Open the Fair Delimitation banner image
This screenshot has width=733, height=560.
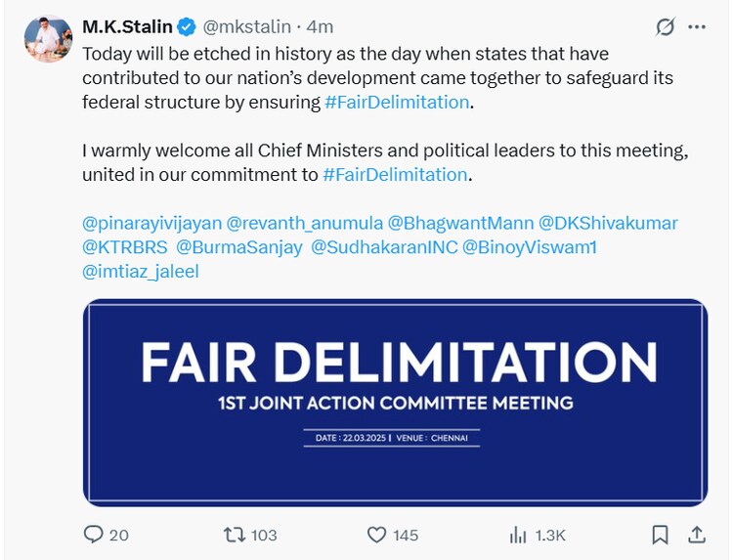click(x=395, y=402)
